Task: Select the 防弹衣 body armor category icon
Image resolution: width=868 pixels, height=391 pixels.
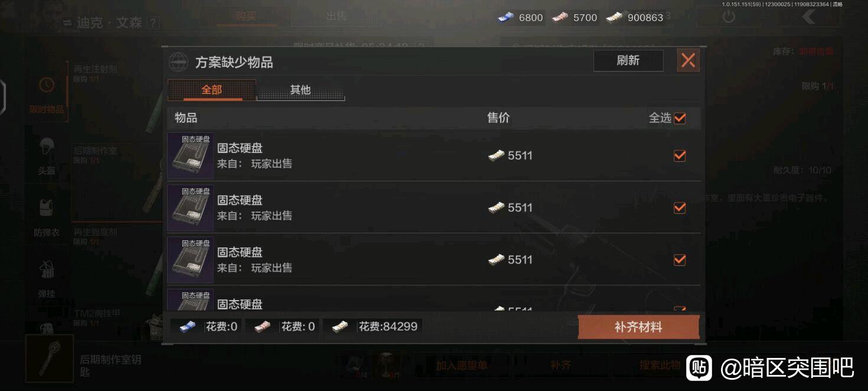Action: (47, 208)
